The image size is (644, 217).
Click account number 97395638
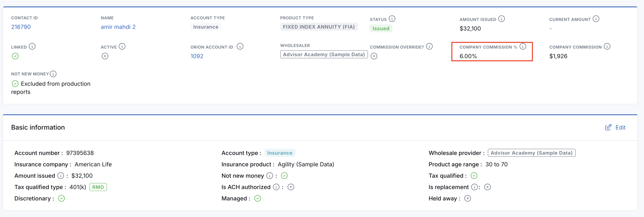pos(80,153)
